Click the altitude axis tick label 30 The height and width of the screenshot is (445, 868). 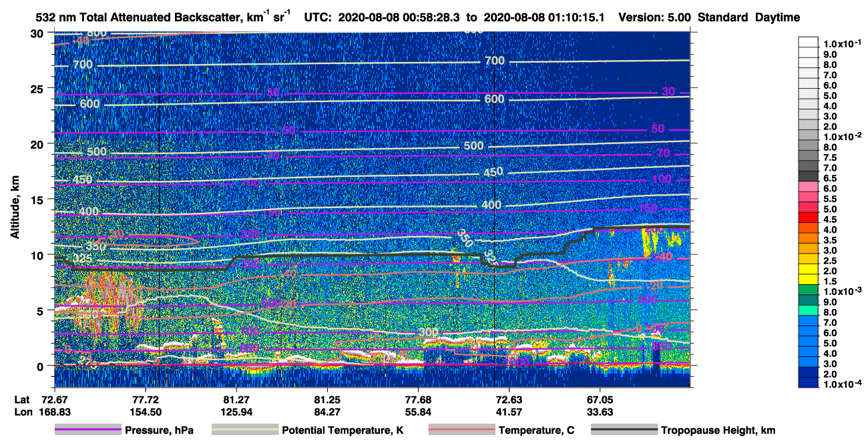(38, 33)
